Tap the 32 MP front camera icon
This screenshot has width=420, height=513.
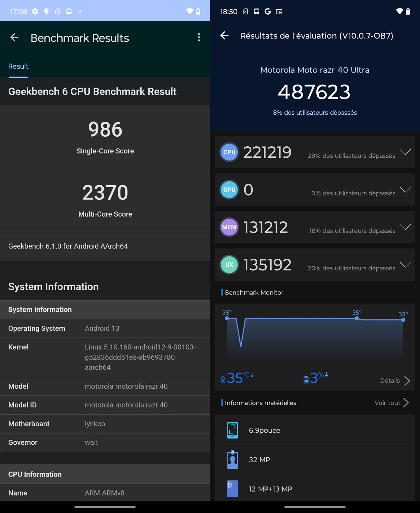pos(232,460)
